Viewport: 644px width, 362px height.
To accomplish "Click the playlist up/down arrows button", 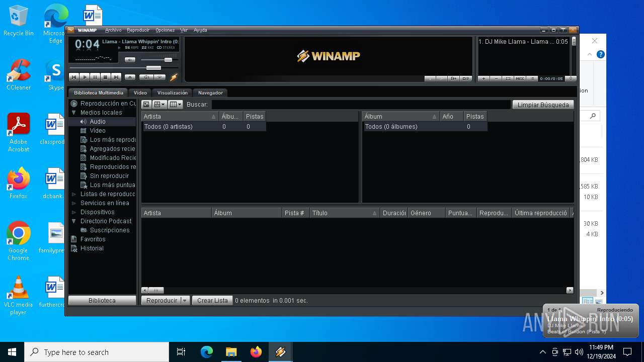I will [571, 78].
